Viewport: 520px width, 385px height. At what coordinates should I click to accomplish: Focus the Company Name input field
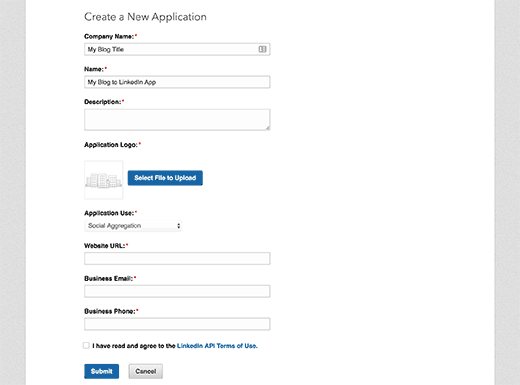point(177,49)
